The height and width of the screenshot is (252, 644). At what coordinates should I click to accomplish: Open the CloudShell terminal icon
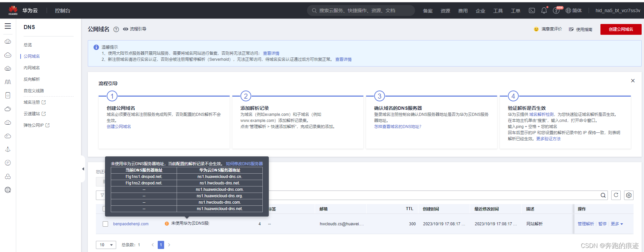[532, 10]
